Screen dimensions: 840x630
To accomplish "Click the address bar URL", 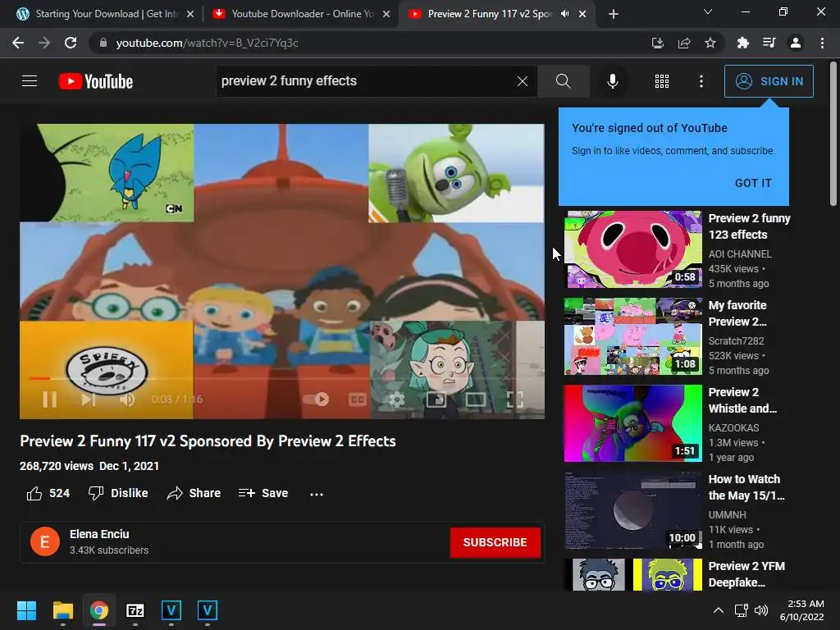I will click(207, 43).
